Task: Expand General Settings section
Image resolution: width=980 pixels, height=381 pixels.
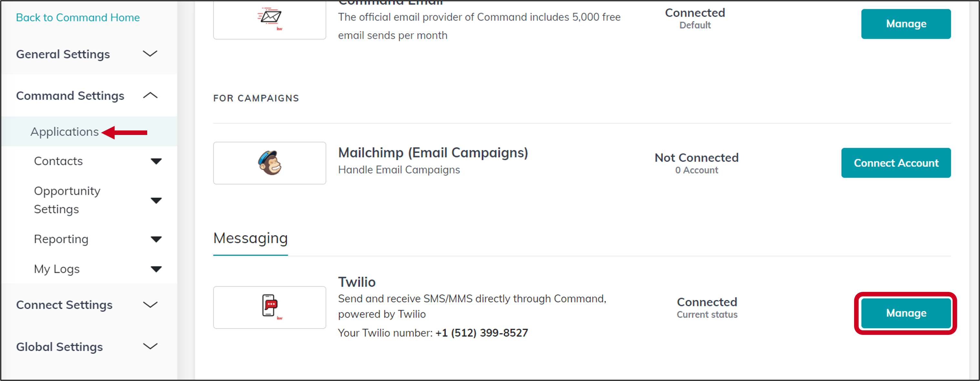Action: tap(150, 54)
